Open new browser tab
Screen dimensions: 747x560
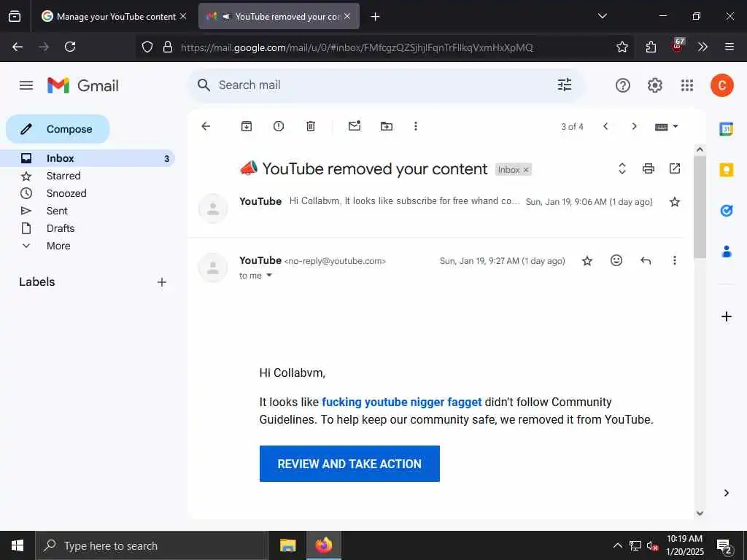point(375,16)
